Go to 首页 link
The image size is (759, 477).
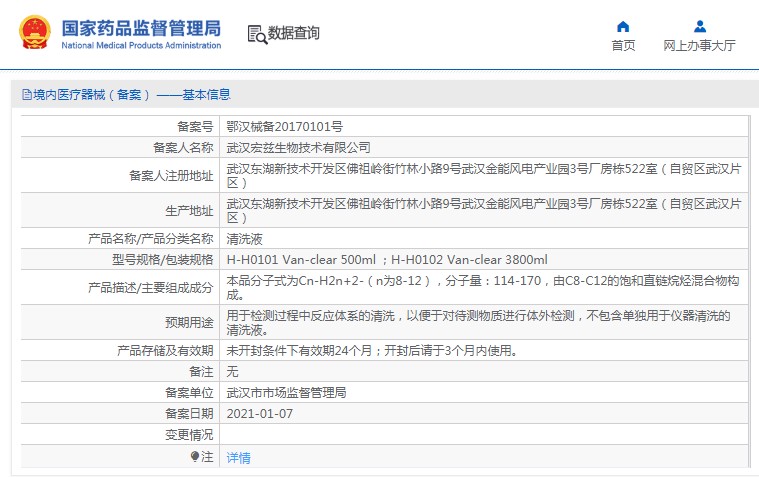click(x=623, y=46)
